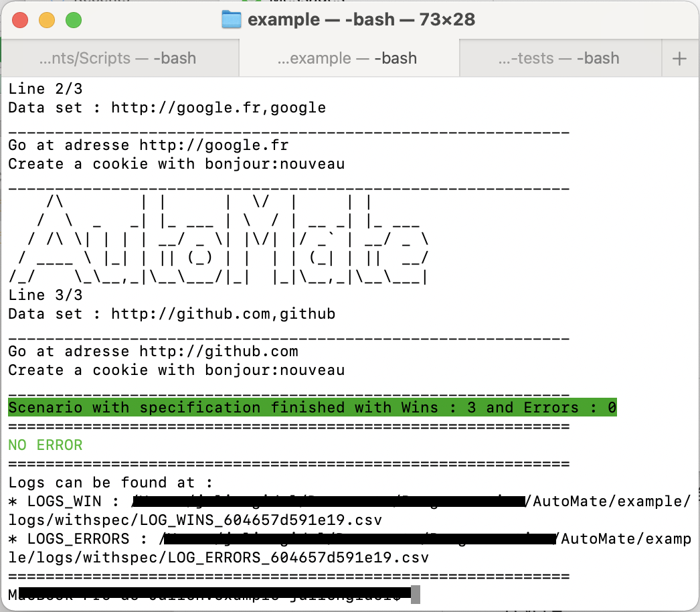Click 'Go at adresse http://google.fr' line
Screen dimensions: 700x612
click(x=148, y=145)
